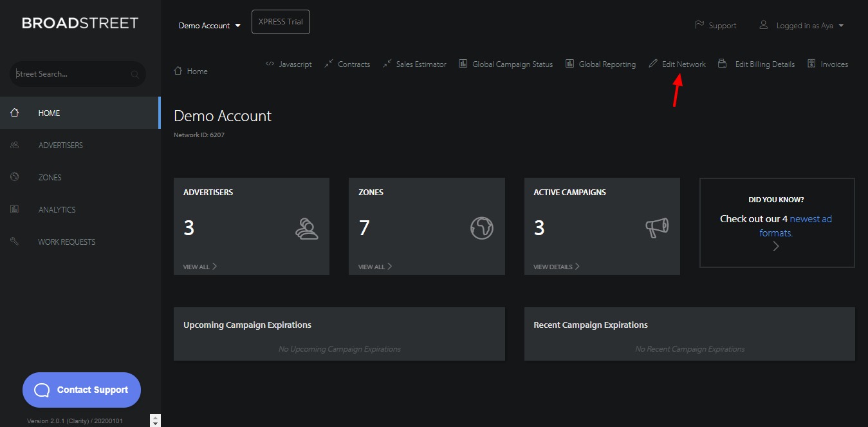This screenshot has width=868, height=427.
Task: Expand the Demo Account dropdown
Action: pyautogui.click(x=210, y=26)
